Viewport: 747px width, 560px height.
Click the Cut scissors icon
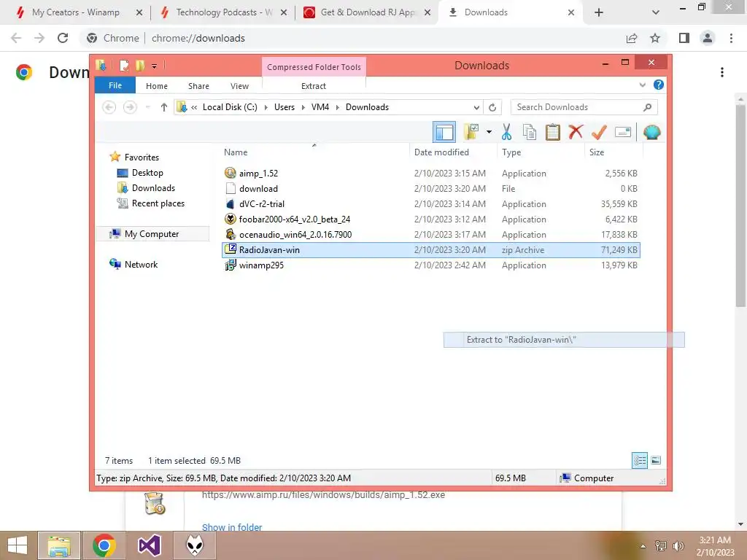(x=506, y=133)
